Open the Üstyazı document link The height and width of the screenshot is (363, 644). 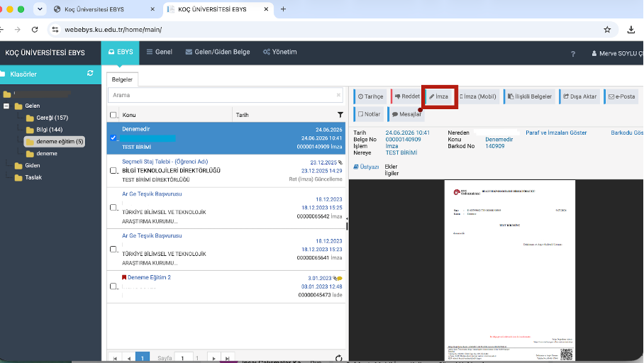coord(367,167)
